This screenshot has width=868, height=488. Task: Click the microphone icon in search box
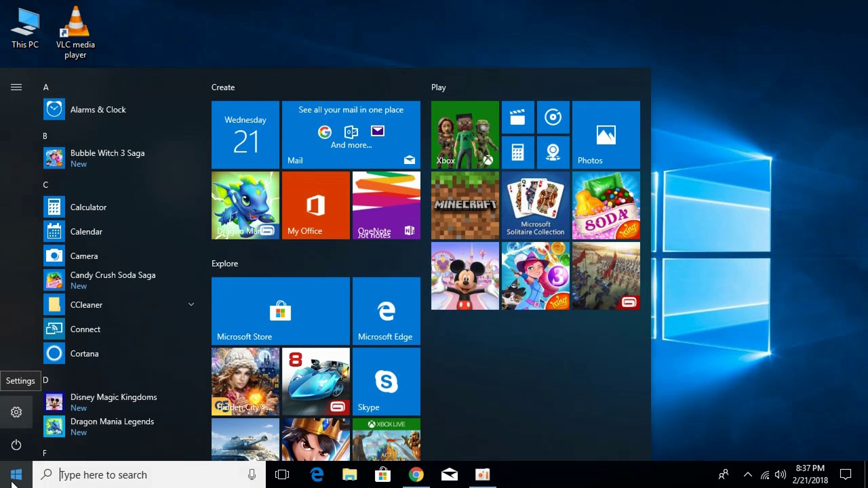pos(252,474)
